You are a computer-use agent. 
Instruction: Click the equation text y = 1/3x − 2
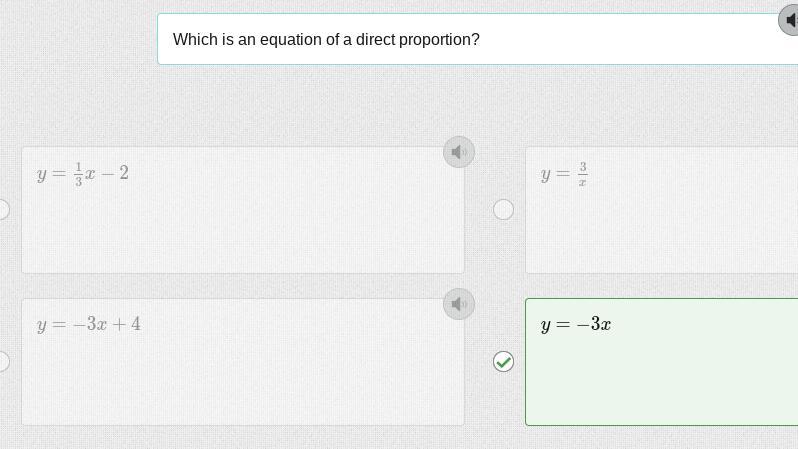(83, 174)
